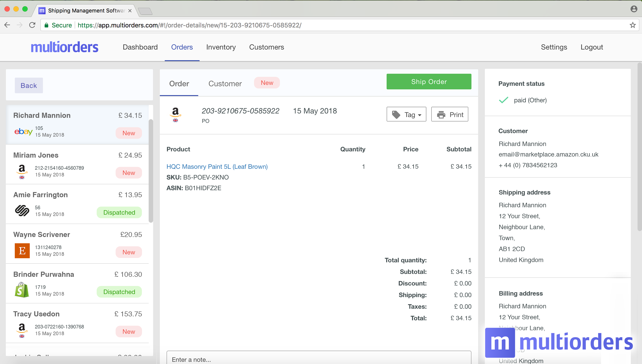Bookmark the page with the star icon
642x364 pixels.
pyautogui.click(x=633, y=25)
